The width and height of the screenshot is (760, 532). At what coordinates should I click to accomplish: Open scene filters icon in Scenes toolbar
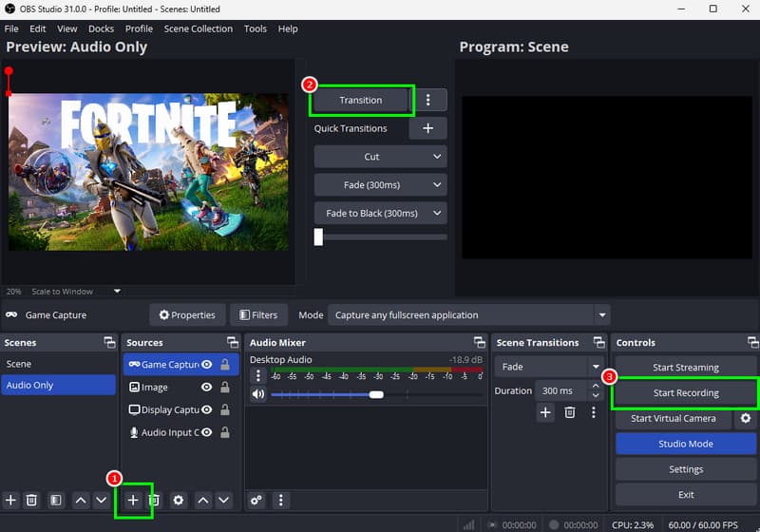click(x=56, y=500)
